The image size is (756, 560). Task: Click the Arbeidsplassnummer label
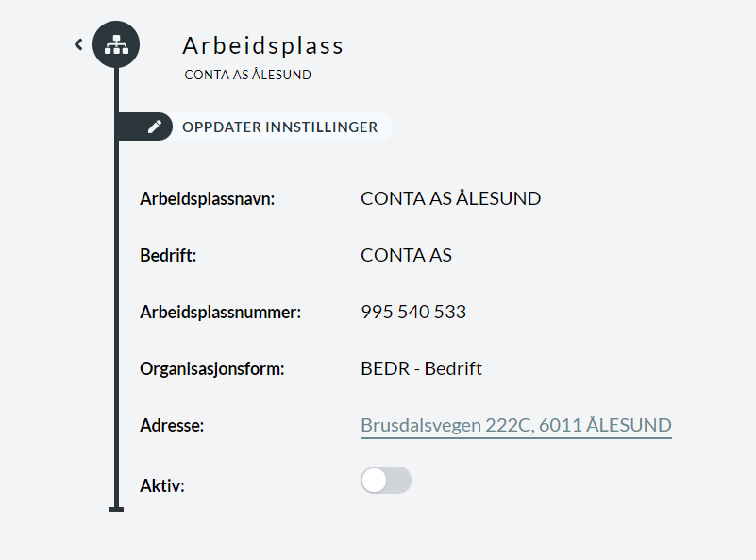pyautogui.click(x=220, y=312)
